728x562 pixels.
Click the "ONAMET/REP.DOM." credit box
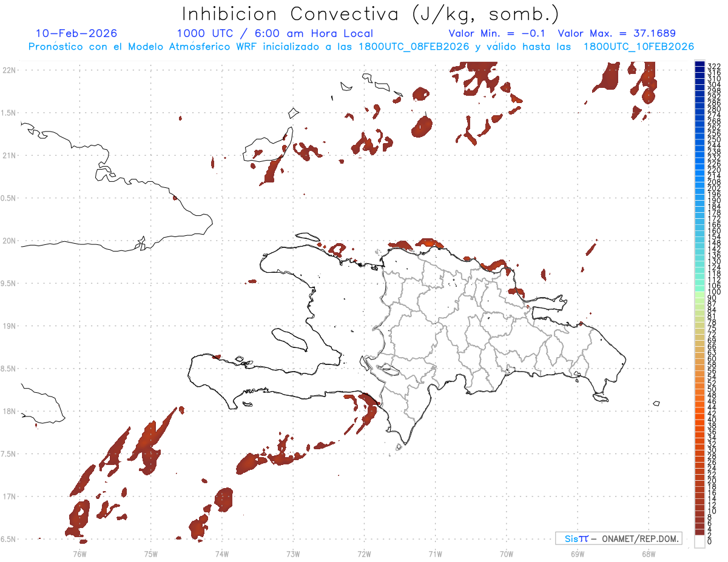point(618,538)
